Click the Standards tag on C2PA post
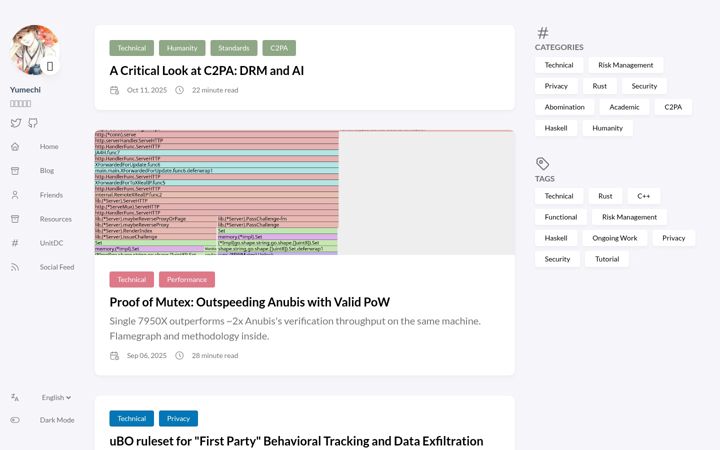This screenshot has width=720, height=450. click(234, 48)
